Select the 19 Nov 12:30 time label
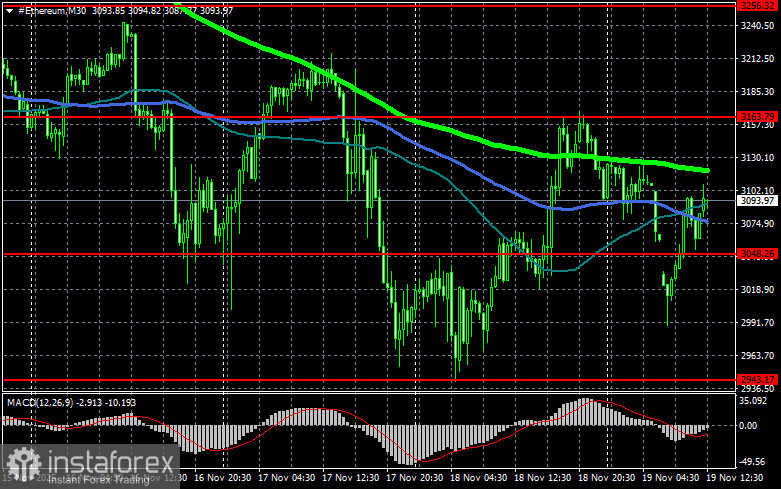 pyautogui.click(x=734, y=478)
